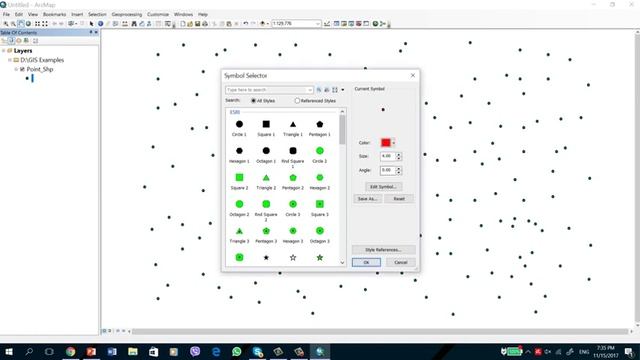This screenshot has height=360, width=640.
Task: Open the symbol color dropdown arrow
Action: click(x=393, y=143)
